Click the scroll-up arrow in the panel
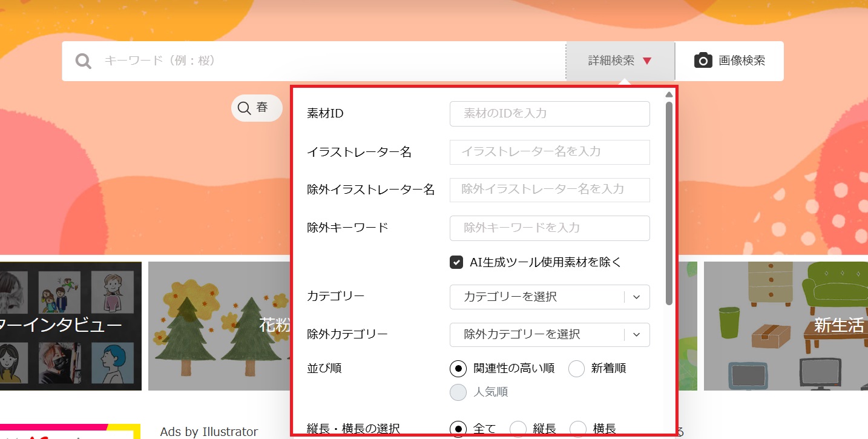 click(x=669, y=94)
